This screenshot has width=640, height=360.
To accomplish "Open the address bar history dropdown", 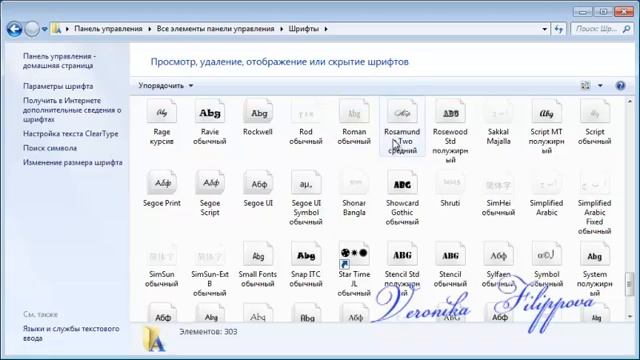I will coord(544,29).
